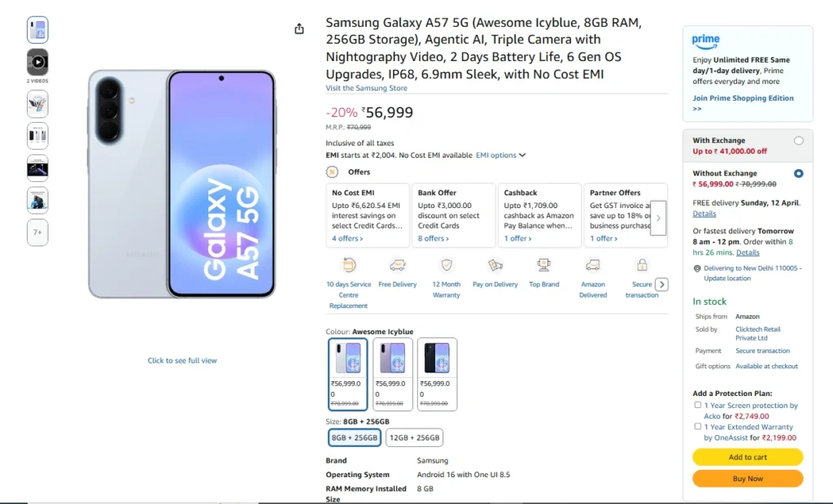Select the 8GB + 256GB size tab

click(354, 437)
